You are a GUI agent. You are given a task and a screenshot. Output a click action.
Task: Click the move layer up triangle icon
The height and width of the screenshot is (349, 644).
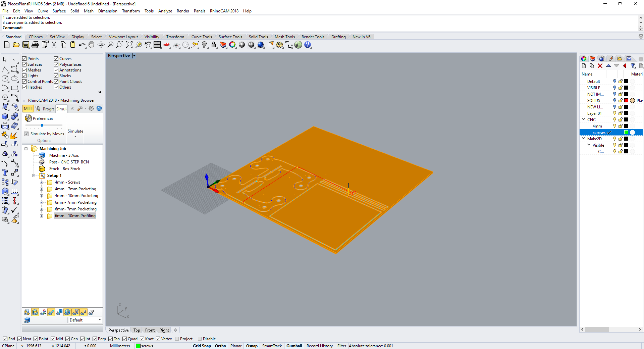pos(608,66)
